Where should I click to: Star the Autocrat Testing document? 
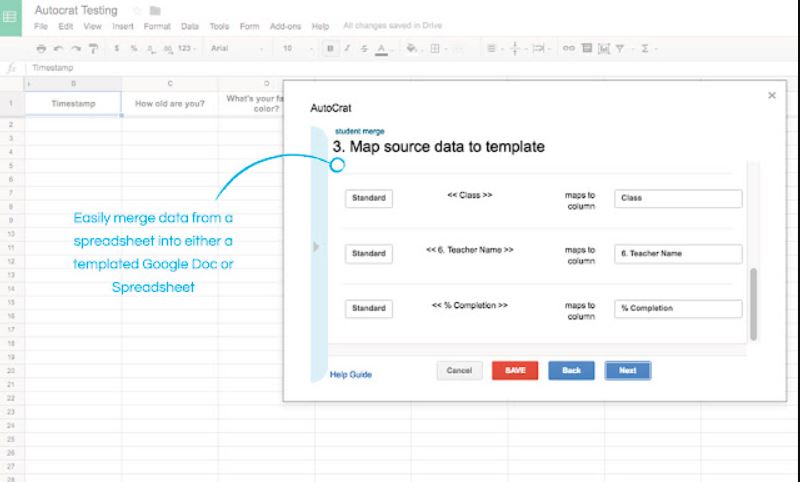click(137, 10)
